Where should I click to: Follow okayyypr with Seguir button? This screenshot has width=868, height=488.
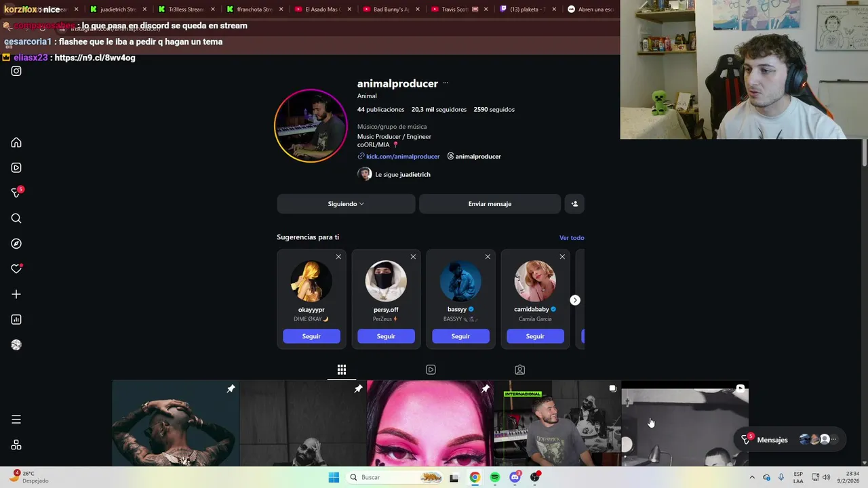[311, 336]
